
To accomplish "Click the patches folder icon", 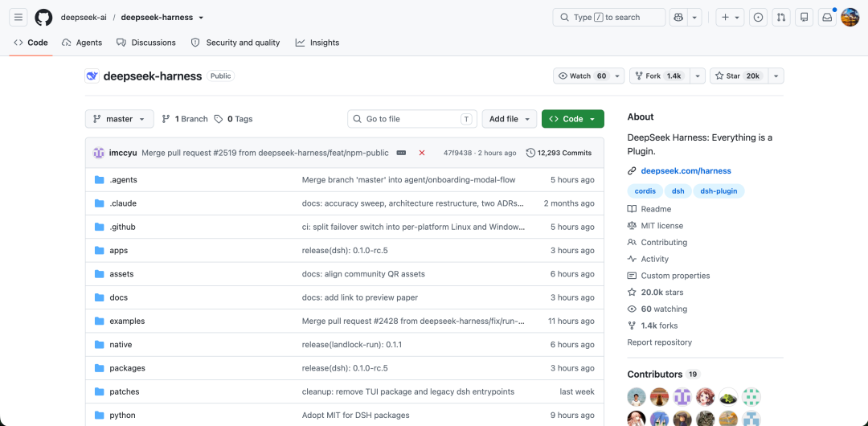I will click(100, 391).
